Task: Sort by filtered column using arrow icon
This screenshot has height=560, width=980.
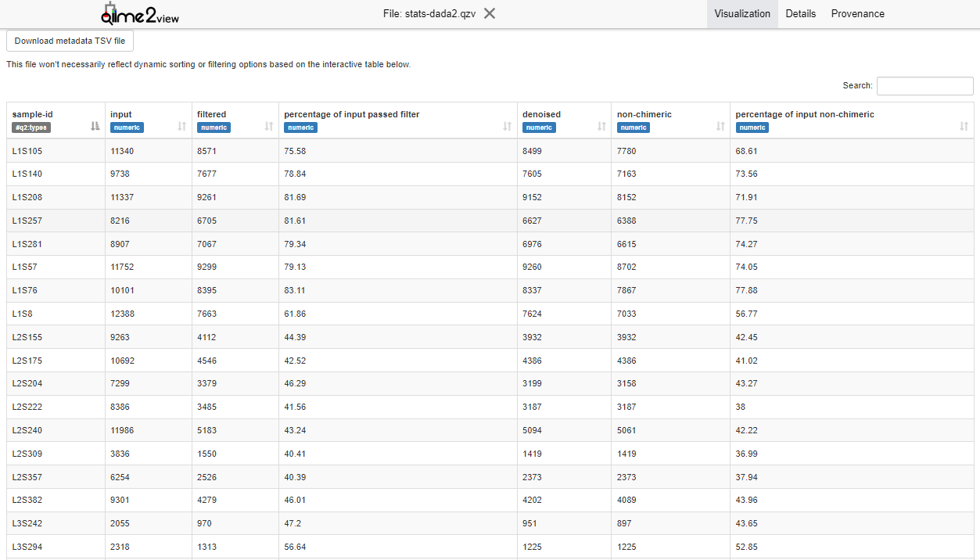Action: click(269, 126)
